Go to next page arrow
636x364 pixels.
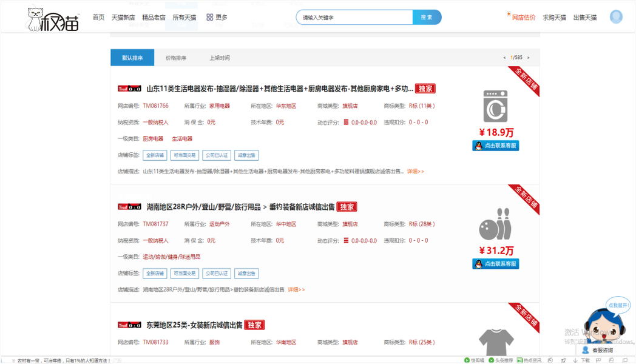(x=528, y=58)
